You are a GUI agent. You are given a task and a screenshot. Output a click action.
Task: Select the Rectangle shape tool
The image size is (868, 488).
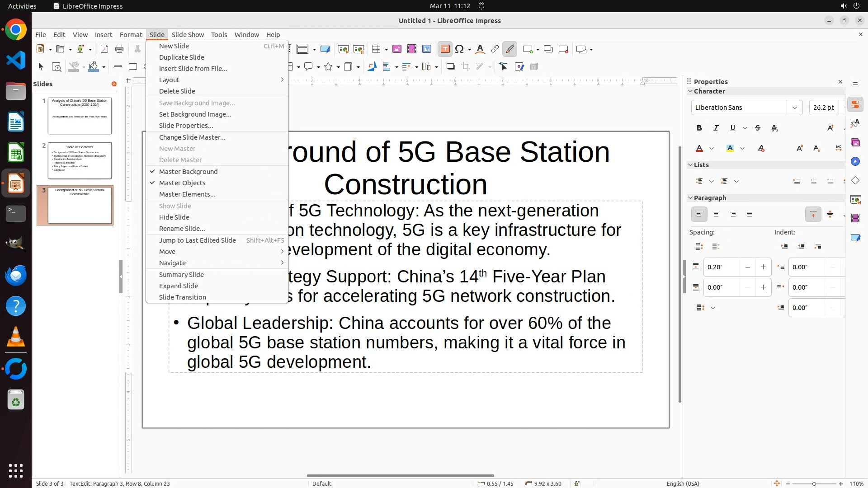(x=133, y=67)
